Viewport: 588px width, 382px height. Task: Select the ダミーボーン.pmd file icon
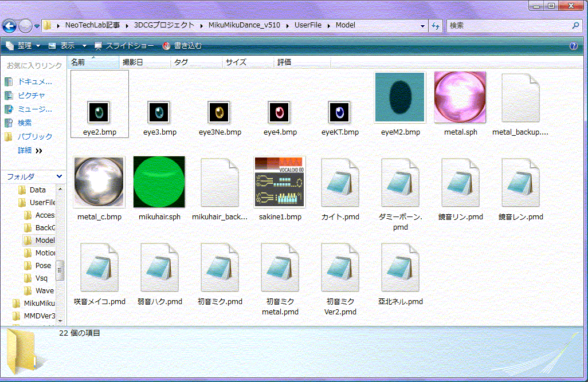pos(400,183)
